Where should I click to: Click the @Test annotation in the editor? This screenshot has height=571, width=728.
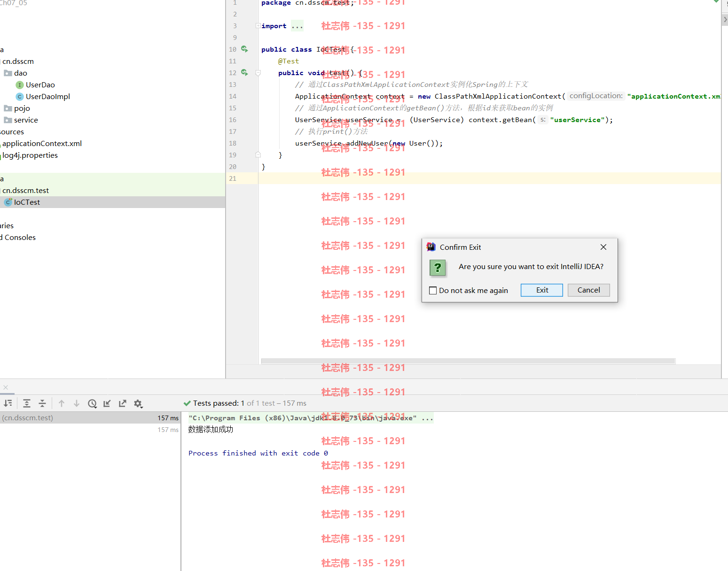(288, 61)
